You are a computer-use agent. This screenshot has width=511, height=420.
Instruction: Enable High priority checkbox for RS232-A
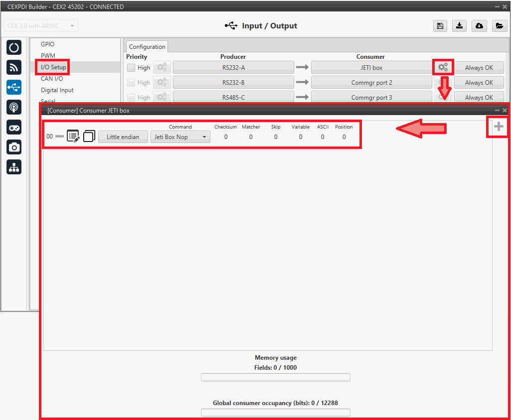[x=131, y=68]
